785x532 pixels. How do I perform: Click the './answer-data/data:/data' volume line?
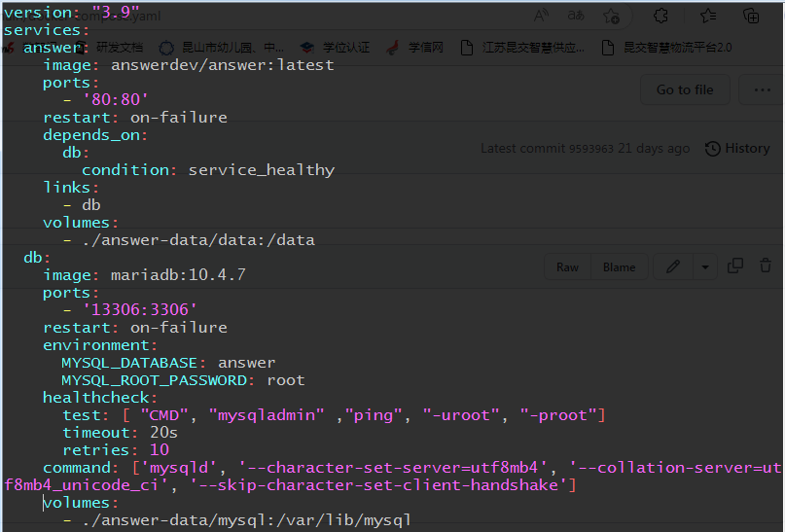190,240
